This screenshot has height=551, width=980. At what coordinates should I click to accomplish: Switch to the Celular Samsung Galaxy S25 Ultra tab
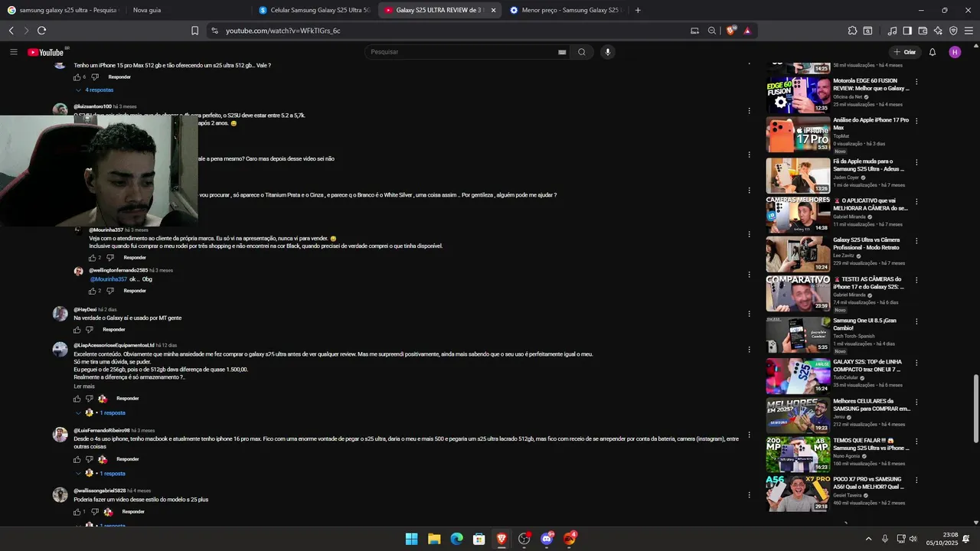click(314, 10)
